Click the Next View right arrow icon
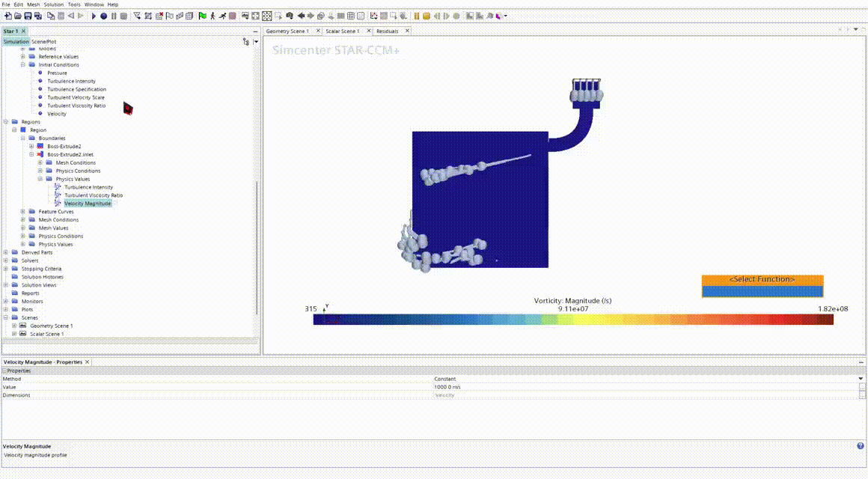Screen dimensions: 868x479 point(311,16)
